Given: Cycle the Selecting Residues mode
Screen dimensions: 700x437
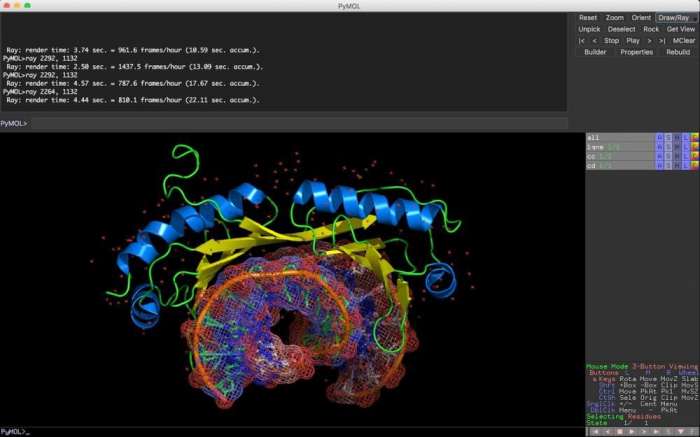Looking at the screenshot, I should click(x=624, y=416).
